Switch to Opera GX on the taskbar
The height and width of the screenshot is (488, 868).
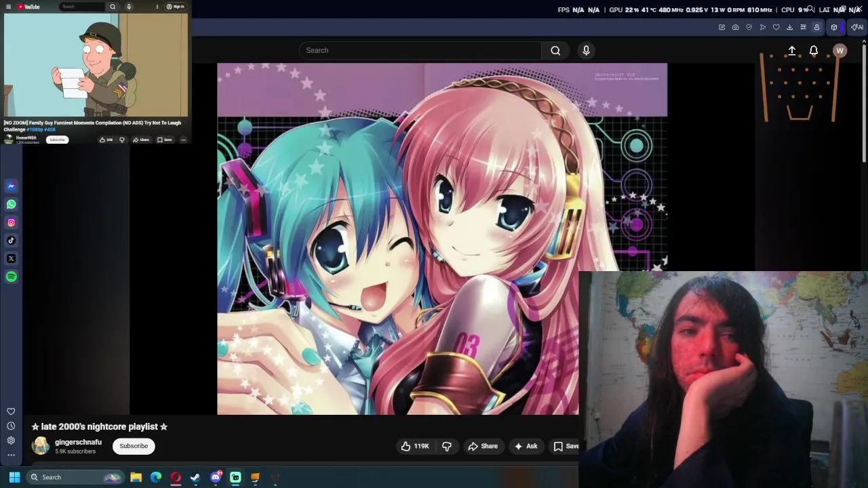[176, 477]
